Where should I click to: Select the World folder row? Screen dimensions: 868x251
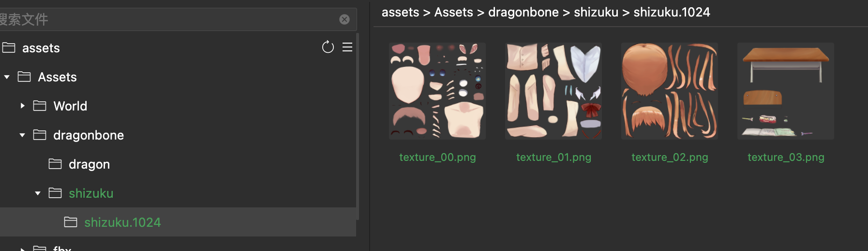point(178,106)
